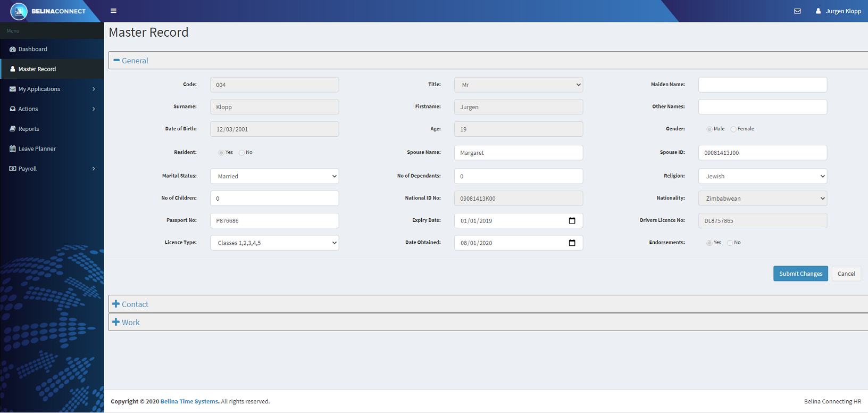
Task: Click the Master Record person icon
Action: click(x=13, y=69)
